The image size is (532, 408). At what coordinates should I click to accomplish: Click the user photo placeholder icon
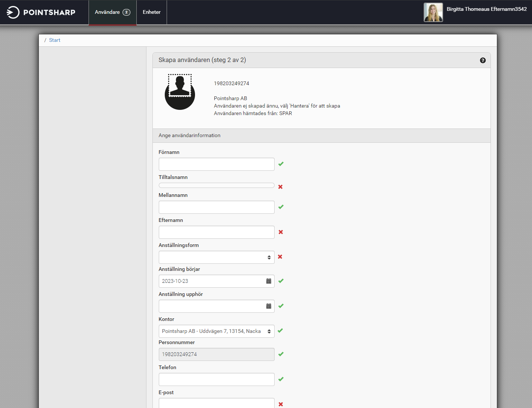tap(180, 92)
